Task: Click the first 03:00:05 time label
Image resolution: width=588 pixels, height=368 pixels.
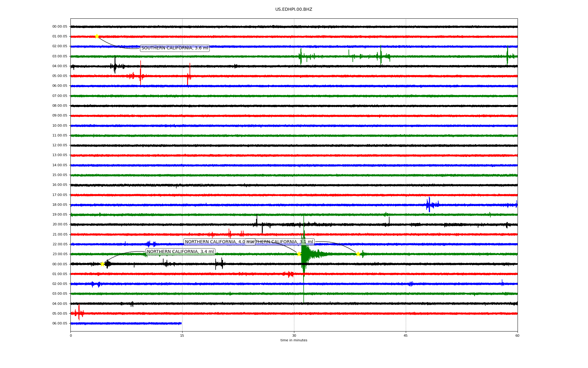Action: click(x=60, y=56)
